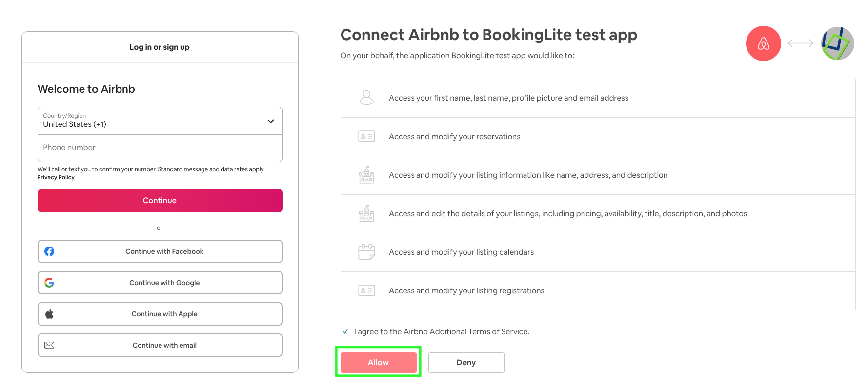Viewport: 868px width, 391px height.
Task: Click the pink Continue button
Action: click(160, 201)
